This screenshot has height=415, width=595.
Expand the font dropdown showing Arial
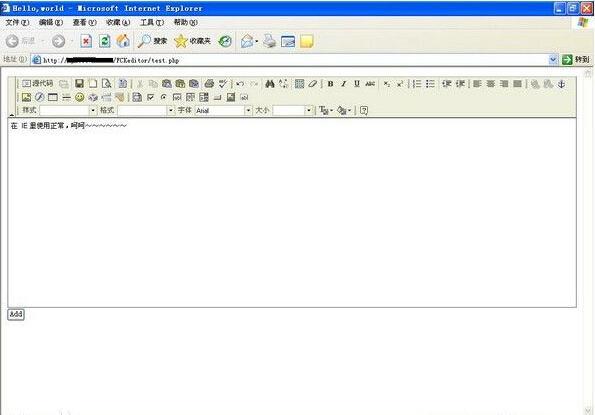point(248,110)
